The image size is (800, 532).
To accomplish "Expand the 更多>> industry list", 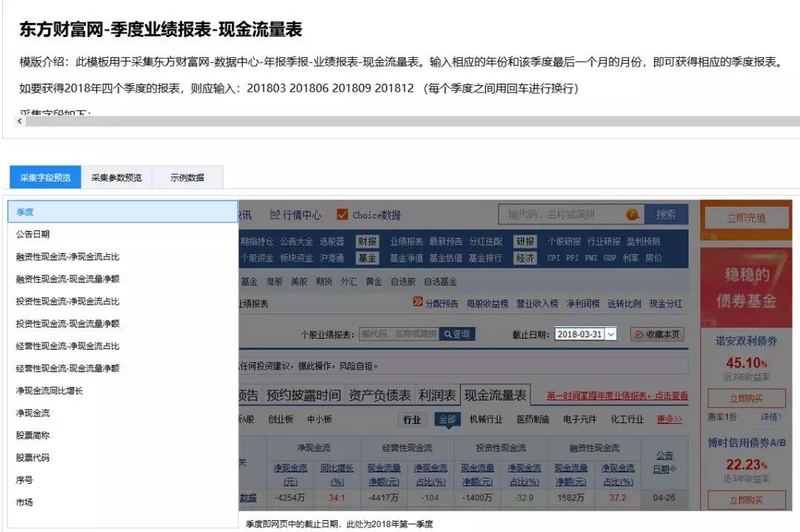I will click(x=670, y=419).
